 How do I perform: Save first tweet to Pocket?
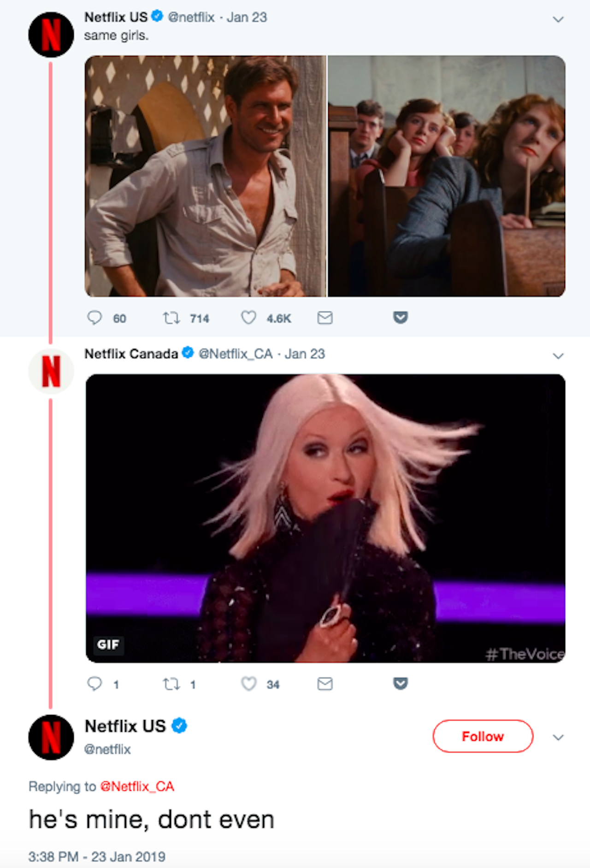(400, 318)
